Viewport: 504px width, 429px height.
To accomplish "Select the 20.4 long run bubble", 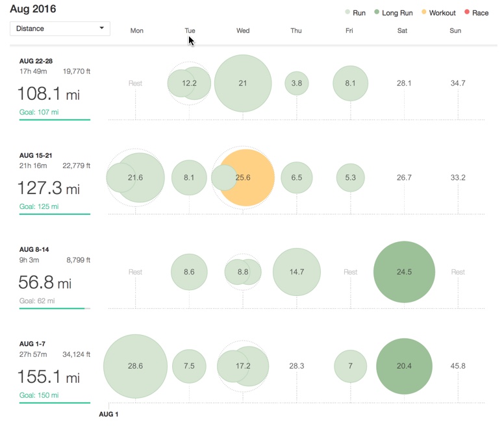I will (x=404, y=366).
